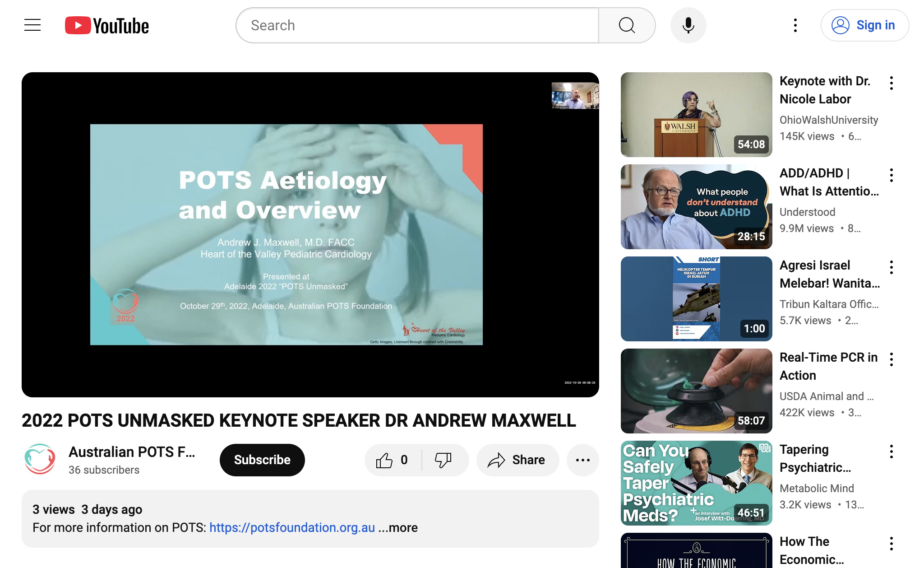Click the 36 subscribers text

click(104, 470)
